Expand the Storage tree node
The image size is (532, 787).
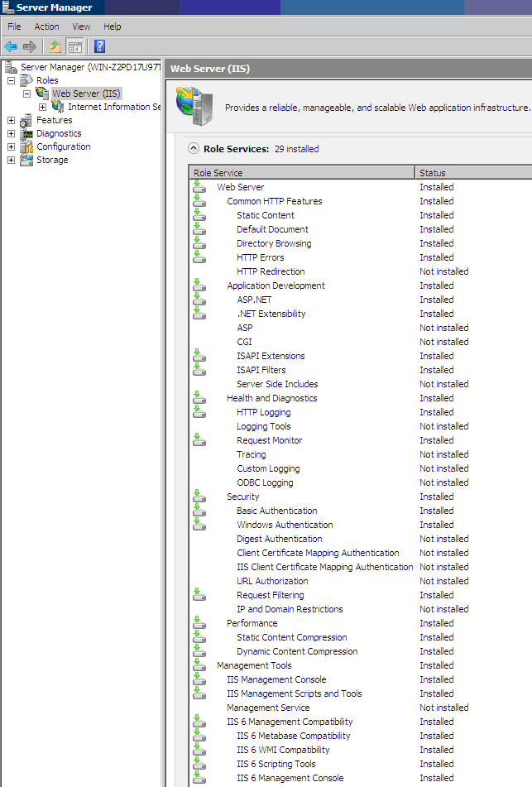(x=11, y=160)
